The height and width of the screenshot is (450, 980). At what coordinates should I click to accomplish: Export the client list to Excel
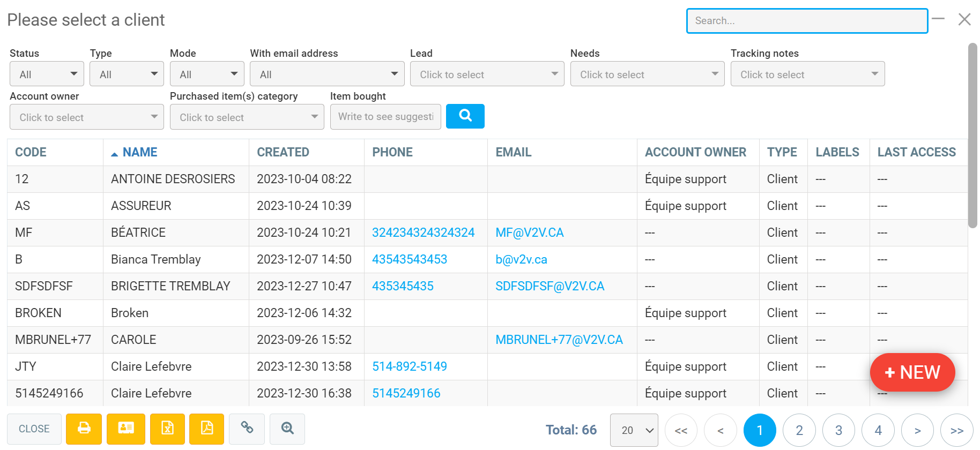click(167, 429)
